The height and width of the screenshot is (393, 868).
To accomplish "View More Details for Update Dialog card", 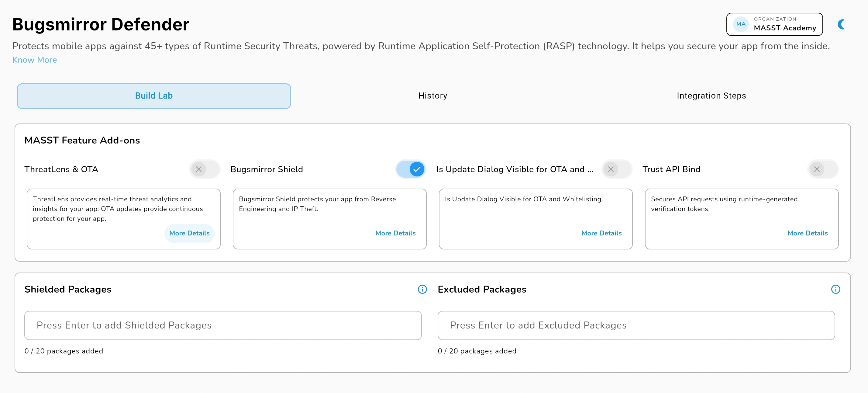I will coord(601,233).
